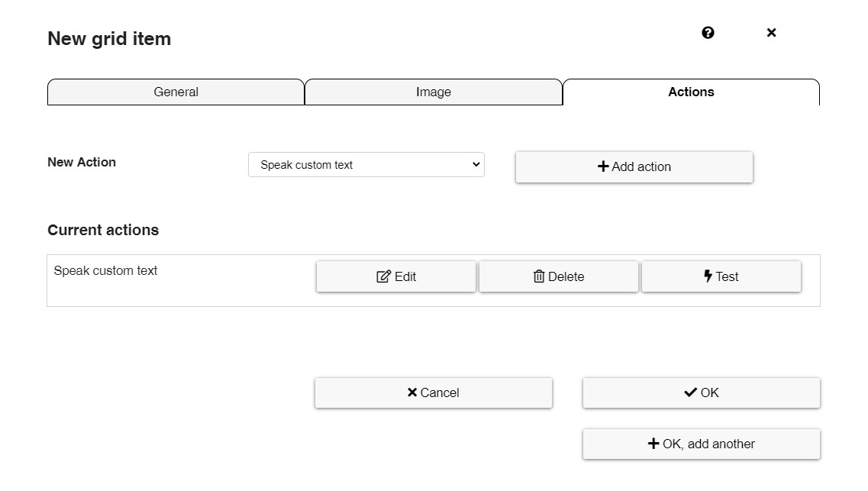Select the Speak custom text list entry
The height and width of the screenshot is (491, 868).
click(x=105, y=270)
